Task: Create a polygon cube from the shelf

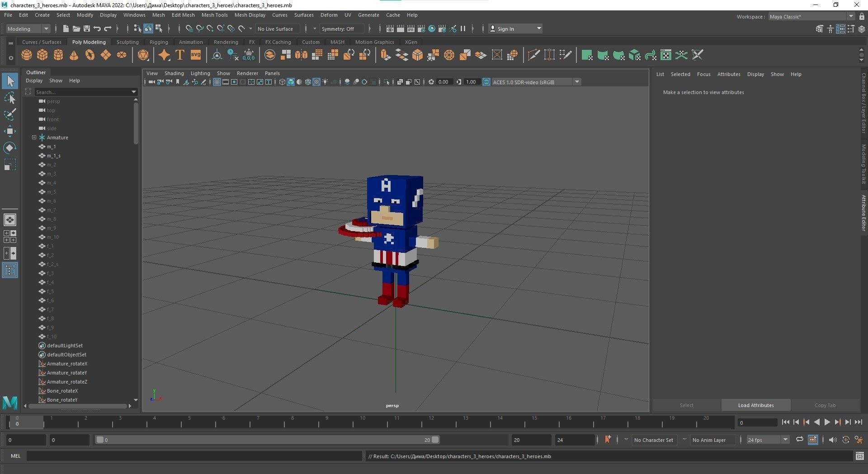Action: pos(42,55)
